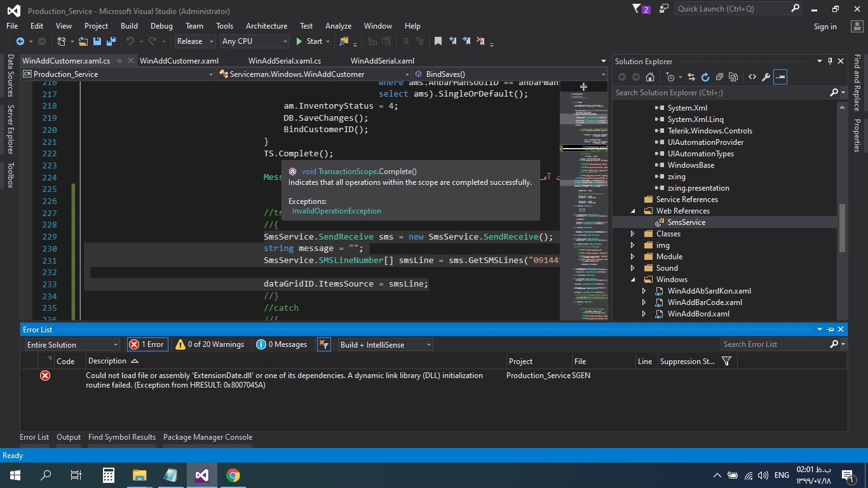Open the Architecture menu
Screen dimensions: 868x488
coord(266,26)
